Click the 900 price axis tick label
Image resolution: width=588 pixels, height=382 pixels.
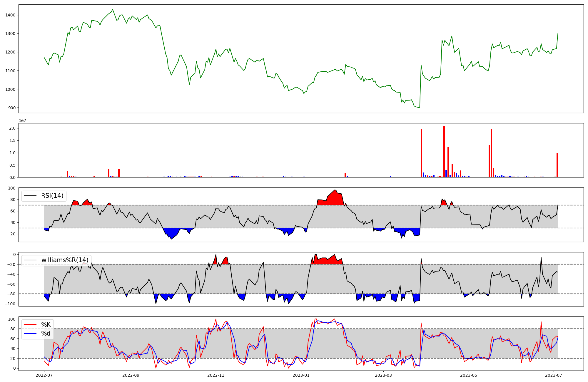click(12, 108)
